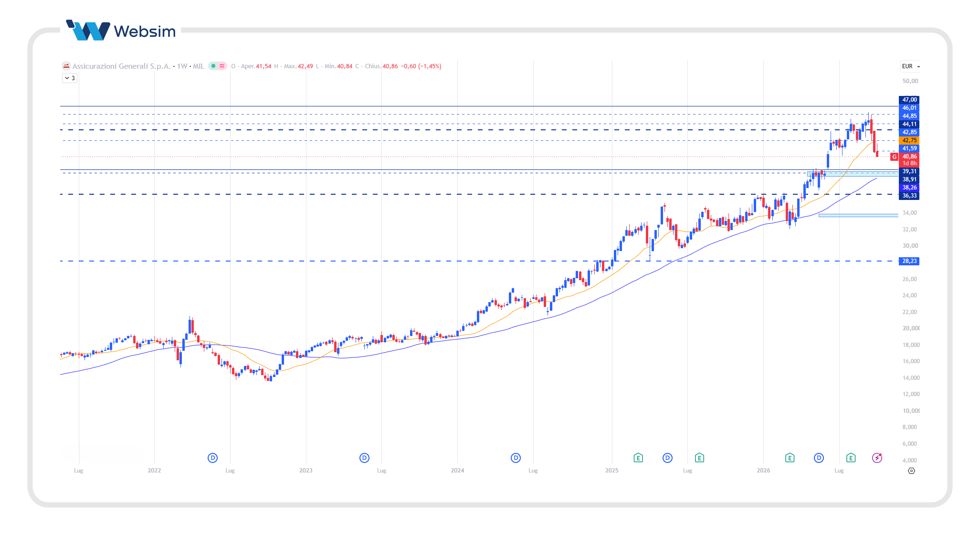This screenshot has height=535, width=980.
Task: Click the 2026 label on time axis
Action: (x=763, y=471)
